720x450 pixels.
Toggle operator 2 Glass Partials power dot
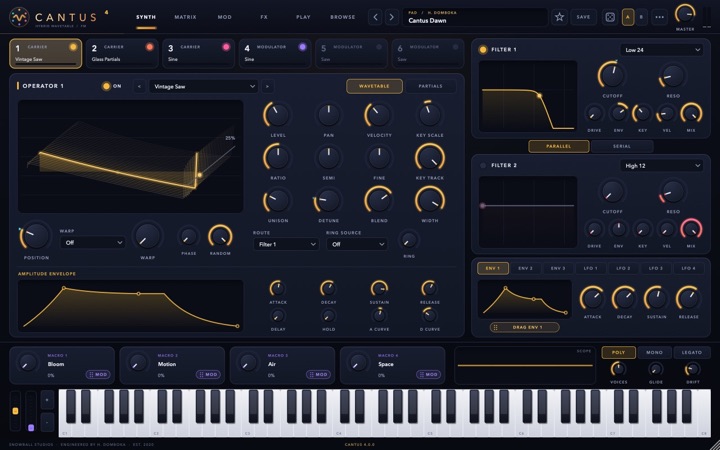click(x=150, y=47)
